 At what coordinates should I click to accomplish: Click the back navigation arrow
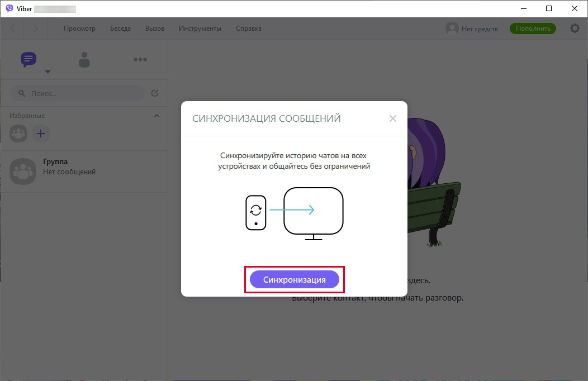[12, 28]
